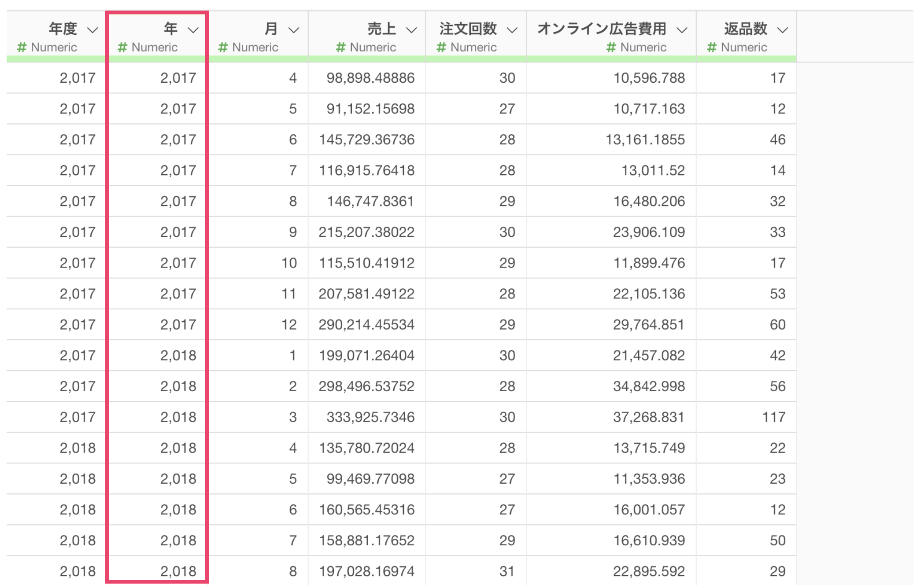This screenshot has width=924, height=588.
Task: Select the 返品数 cell showing 117
Action: click(773, 417)
